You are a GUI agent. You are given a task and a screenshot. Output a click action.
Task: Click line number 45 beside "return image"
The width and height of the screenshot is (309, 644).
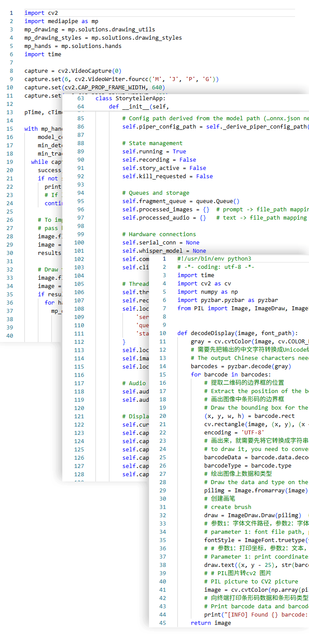coord(163,623)
